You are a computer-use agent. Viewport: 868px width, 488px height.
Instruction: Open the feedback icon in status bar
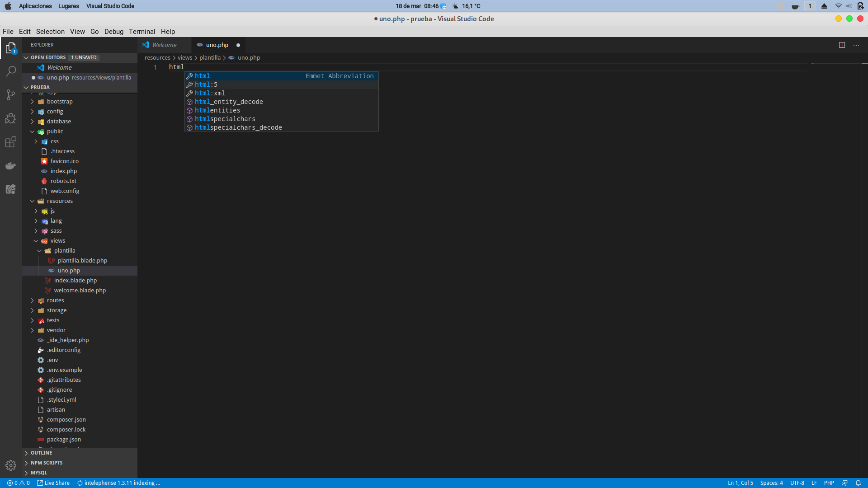(x=844, y=483)
